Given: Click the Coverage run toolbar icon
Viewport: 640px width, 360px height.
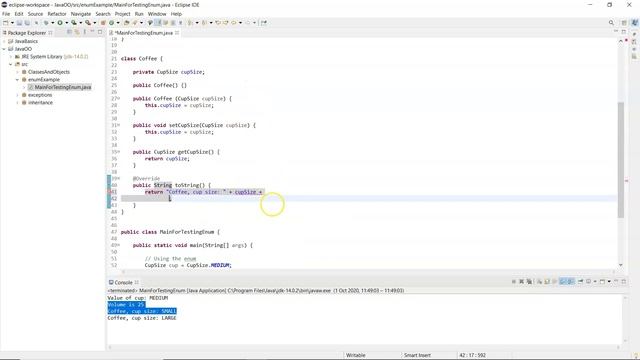Looking at the screenshot, I should point(73,23).
